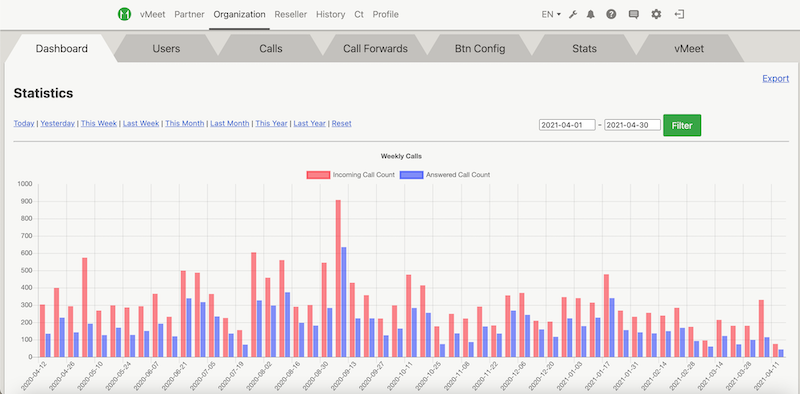Switch to the Btn Config tab

pyautogui.click(x=480, y=48)
